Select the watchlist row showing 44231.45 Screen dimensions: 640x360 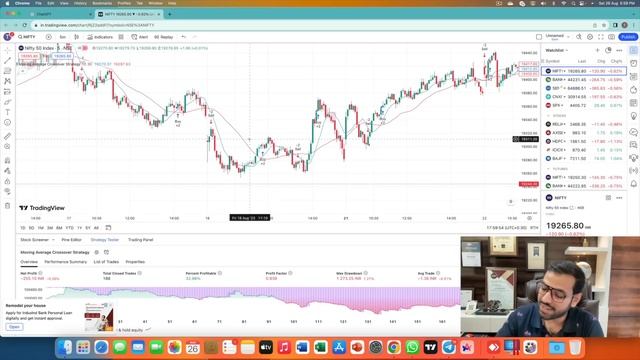point(584,80)
